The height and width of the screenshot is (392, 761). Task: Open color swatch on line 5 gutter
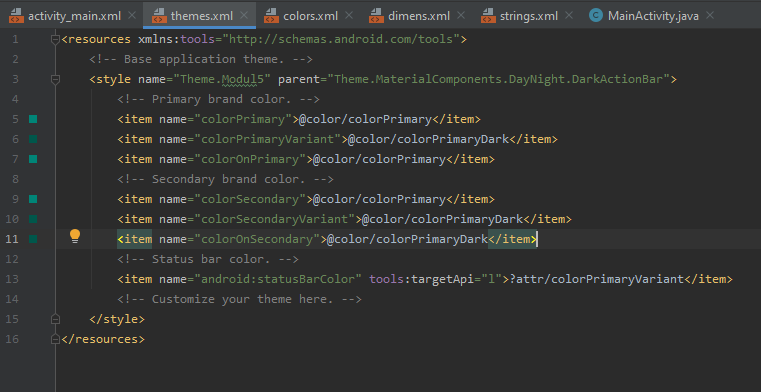pyautogui.click(x=33, y=119)
